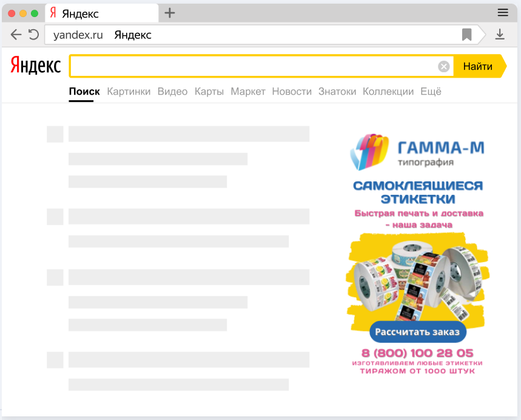Click the browser back arrow
521x420 pixels.
16,35
